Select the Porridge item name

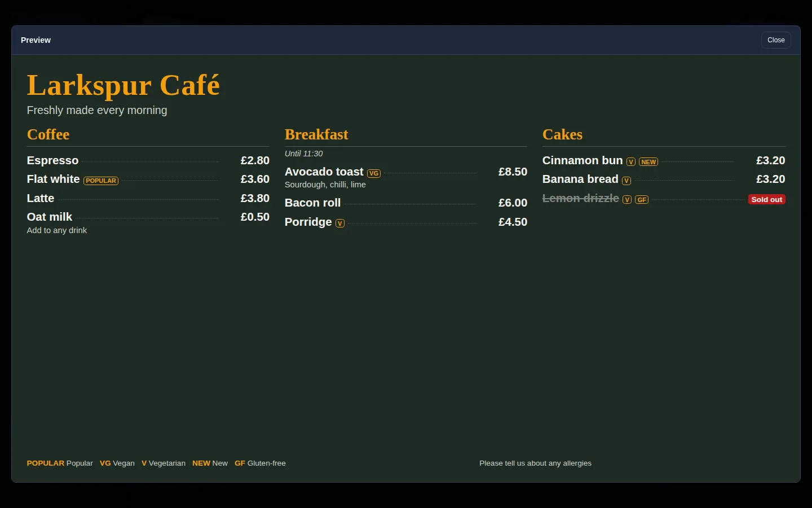coord(308,222)
